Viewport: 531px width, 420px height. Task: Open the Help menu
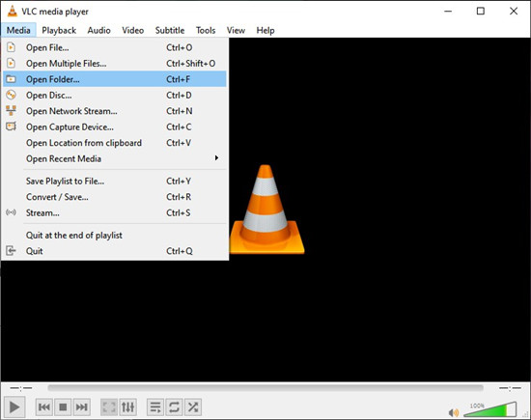click(265, 30)
